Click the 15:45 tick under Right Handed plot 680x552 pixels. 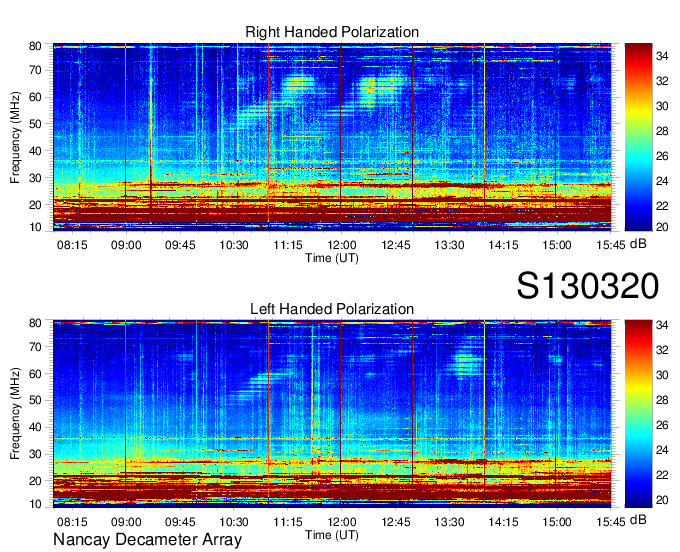pos(611,245)
